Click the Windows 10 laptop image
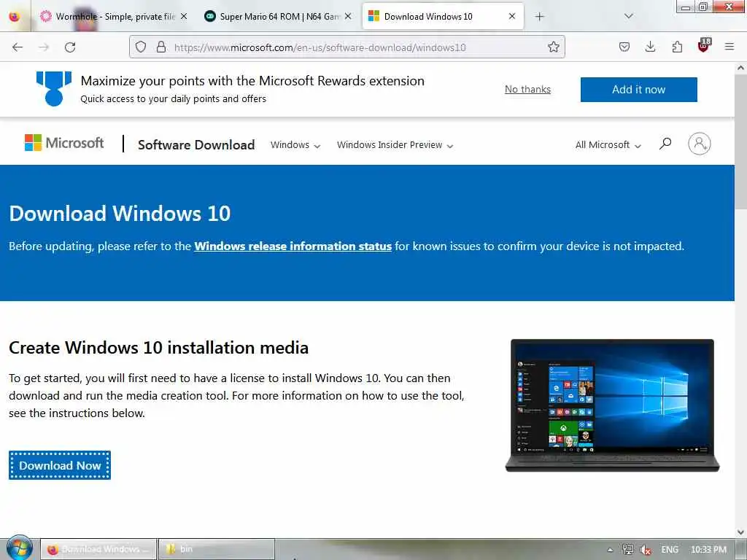The height and width of the screenshot is (560, 747). pos(612,405)
